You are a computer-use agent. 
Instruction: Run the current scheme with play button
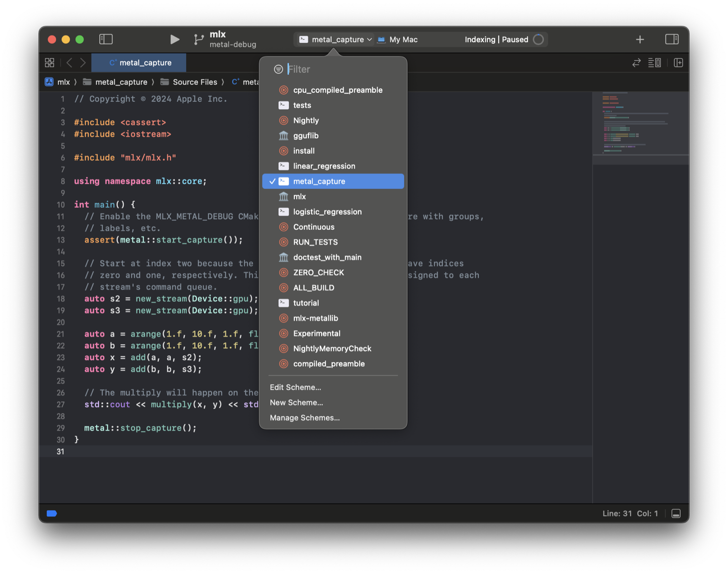[x=175, y=40]
